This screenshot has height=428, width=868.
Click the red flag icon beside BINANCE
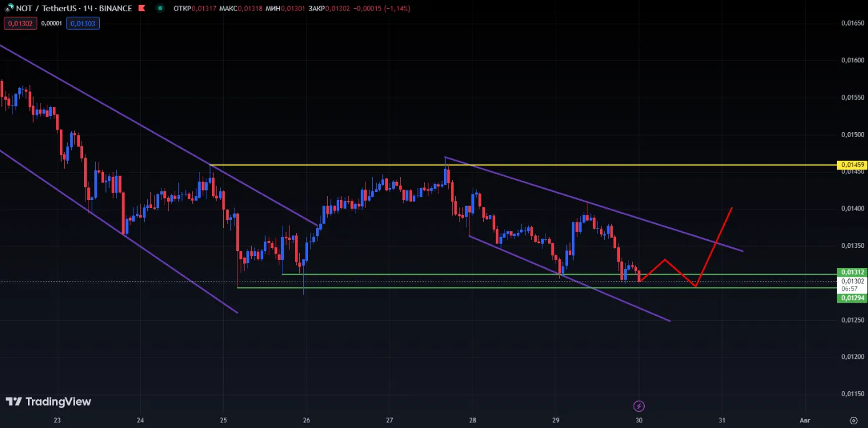click(142, 8)
